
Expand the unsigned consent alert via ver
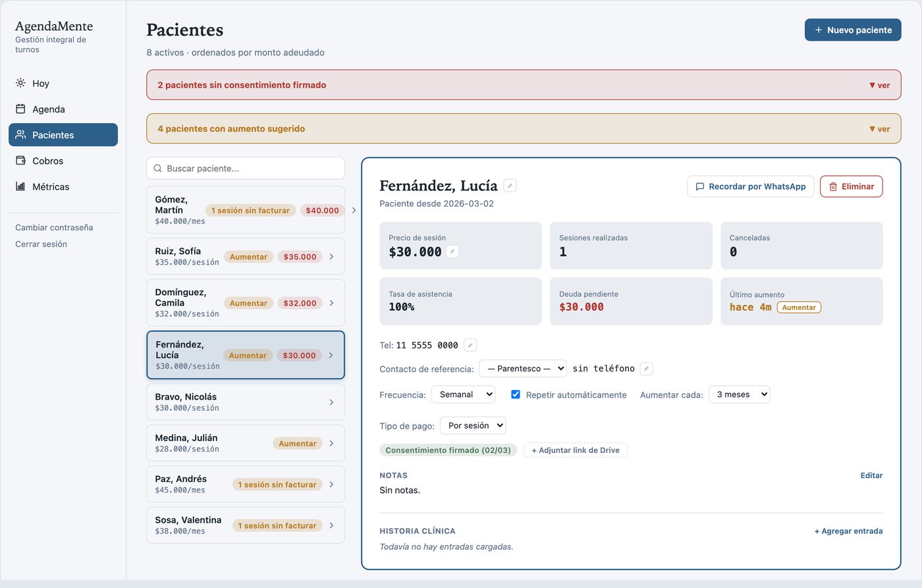[x=879, y=85]
